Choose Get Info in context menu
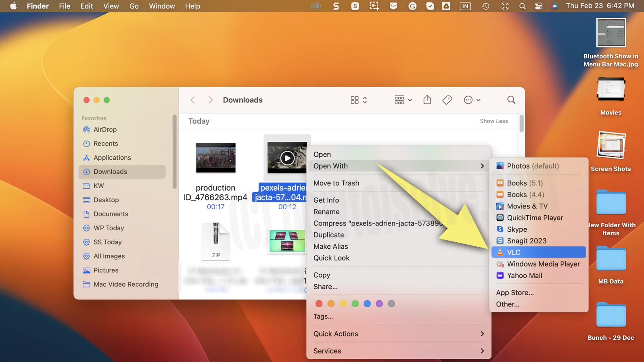The image size is (644, 362). point(399,200)
